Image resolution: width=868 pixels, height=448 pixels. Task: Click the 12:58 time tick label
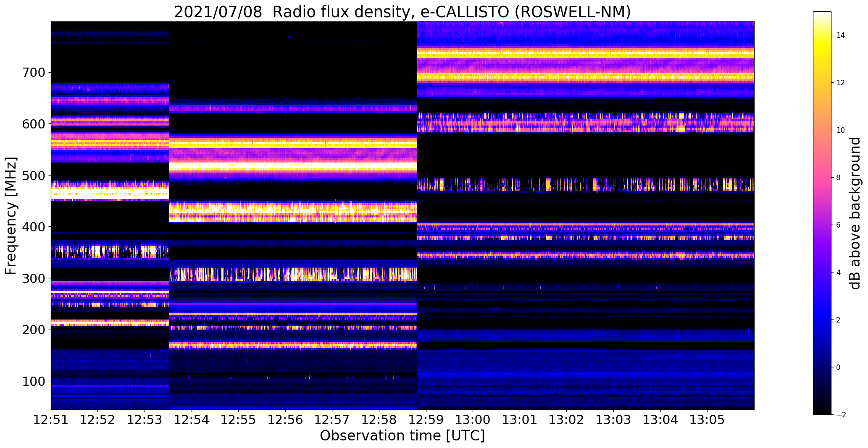tap(379, 420)
